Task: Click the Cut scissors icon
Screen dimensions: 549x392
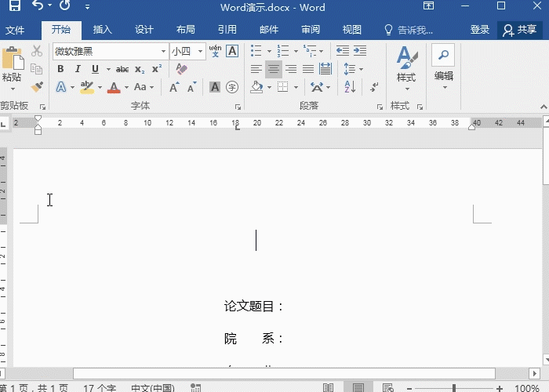Action: click(x=36, y=51)
